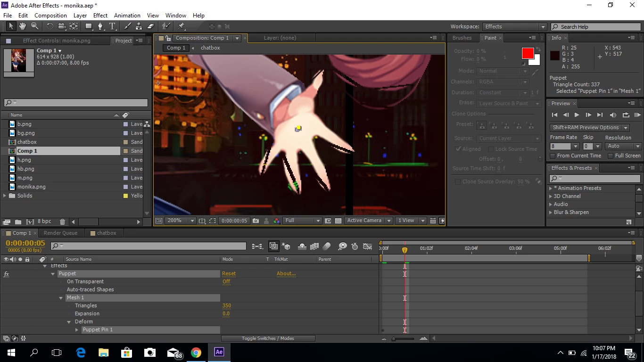The image size is (644, 362).
Task: Open the preview Resolution Auto dropdown
Action: 623,146
